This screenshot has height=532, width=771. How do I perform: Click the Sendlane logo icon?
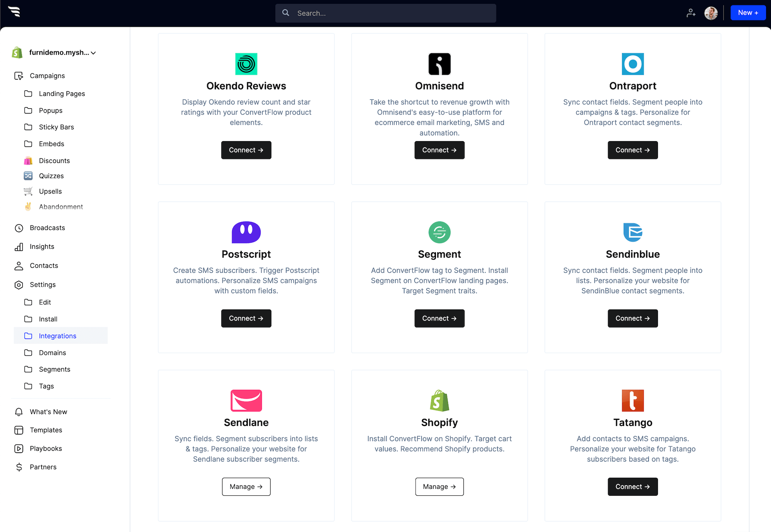pos(246,401)
